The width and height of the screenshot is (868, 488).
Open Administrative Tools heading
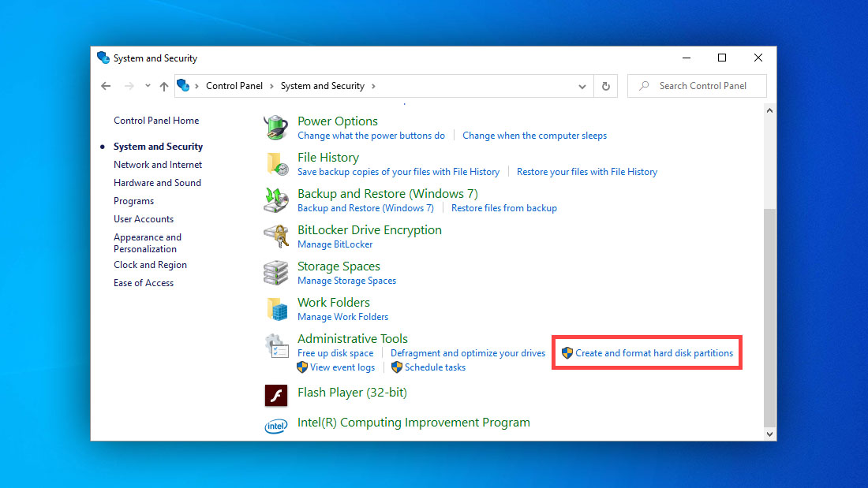pos(353,339)
